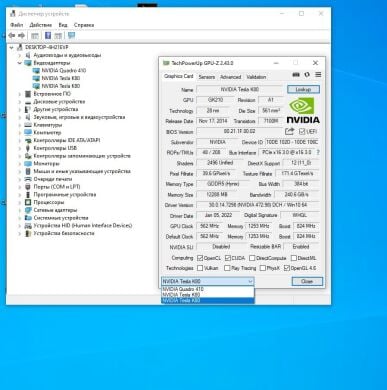Image resolution: width=387 pixels, height=390 pixels.
Task: Expand the Контроллеры IDE ATA/ATAPI node
Action: [x=20, y=140]
